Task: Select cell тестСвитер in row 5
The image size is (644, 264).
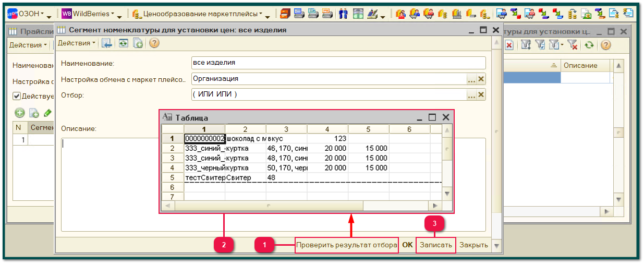Action: pyautogui.click(x=204, y=177)
